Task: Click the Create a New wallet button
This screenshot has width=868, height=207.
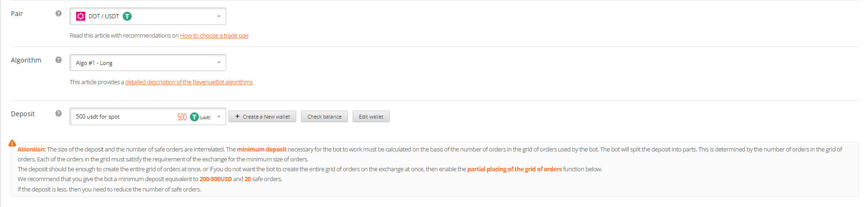Action: (x=262, y=117)
